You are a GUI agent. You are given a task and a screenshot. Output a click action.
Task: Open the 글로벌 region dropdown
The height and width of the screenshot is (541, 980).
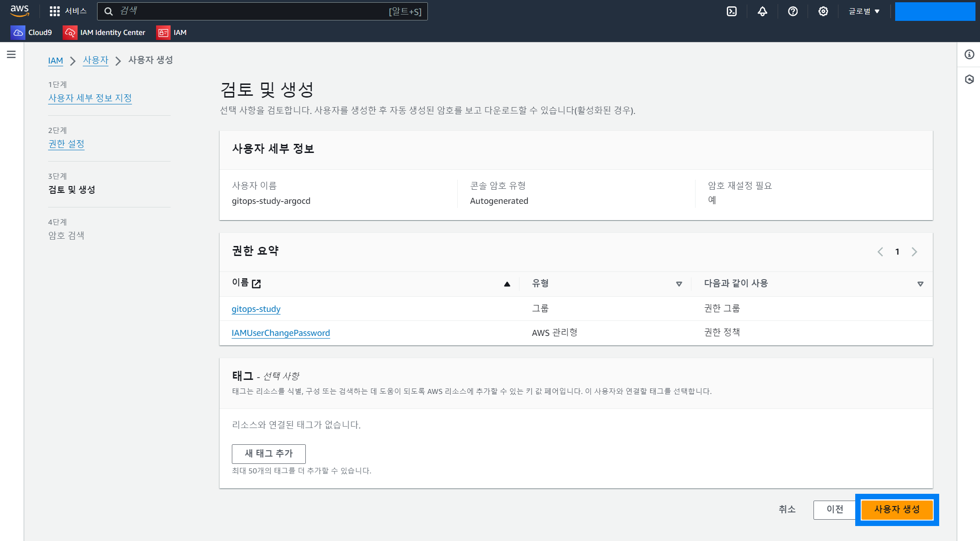click(x=864, y=11)
